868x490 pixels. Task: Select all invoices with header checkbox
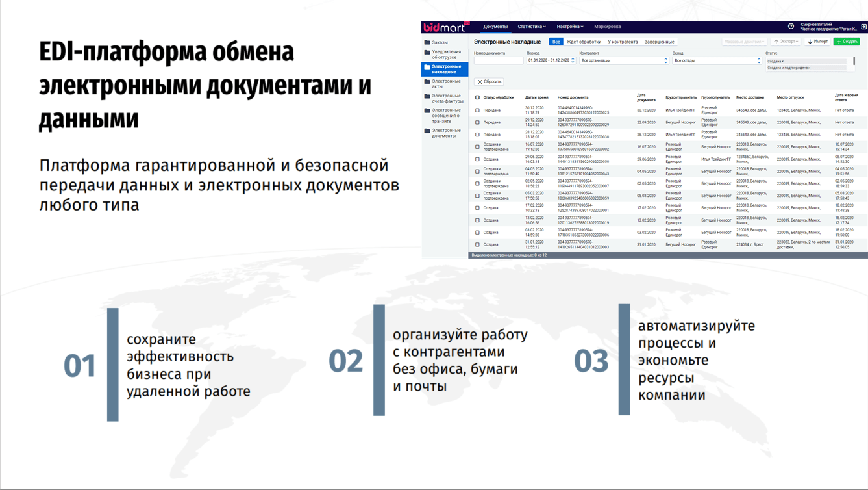click(477, 97)
